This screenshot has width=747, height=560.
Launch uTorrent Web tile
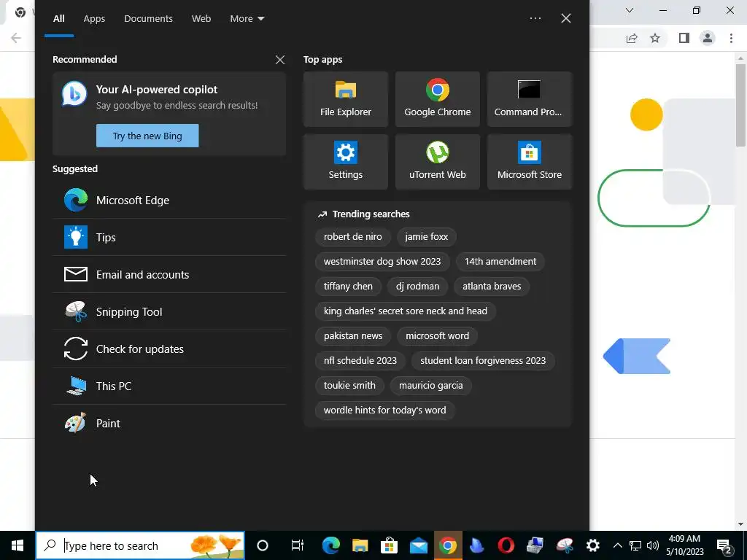[x=438, y=162]
